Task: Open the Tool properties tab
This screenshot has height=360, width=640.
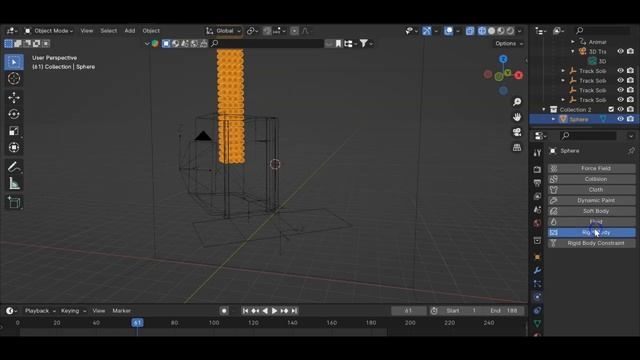Action: tap(537, 153)
